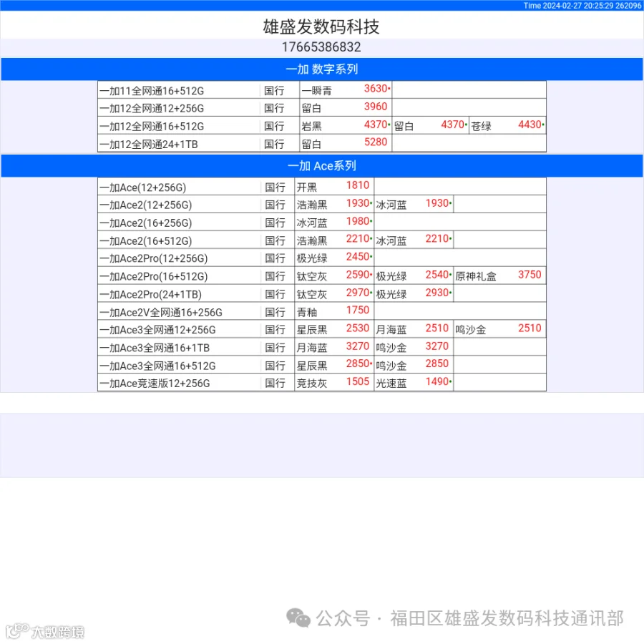Click 月海蓝 price 2510
The image size is (644, 644).
436,328
